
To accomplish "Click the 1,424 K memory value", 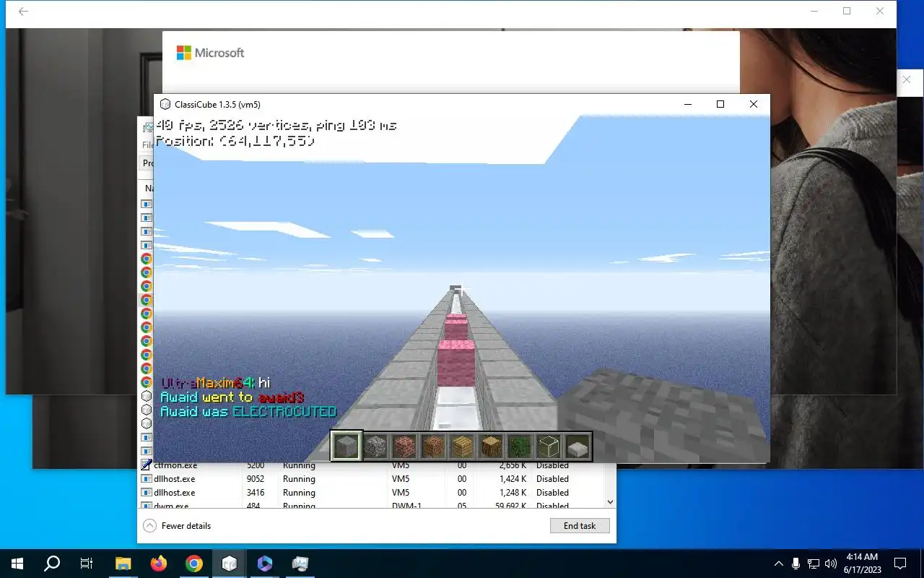I will pos(512,479).
